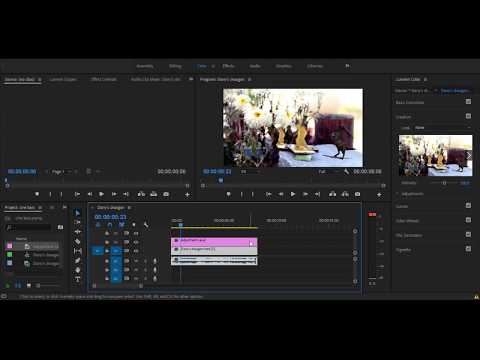This screenshot has height=360, width=480.
Task: Switch to the Effects workspace
Action: [x=228, y=66]
